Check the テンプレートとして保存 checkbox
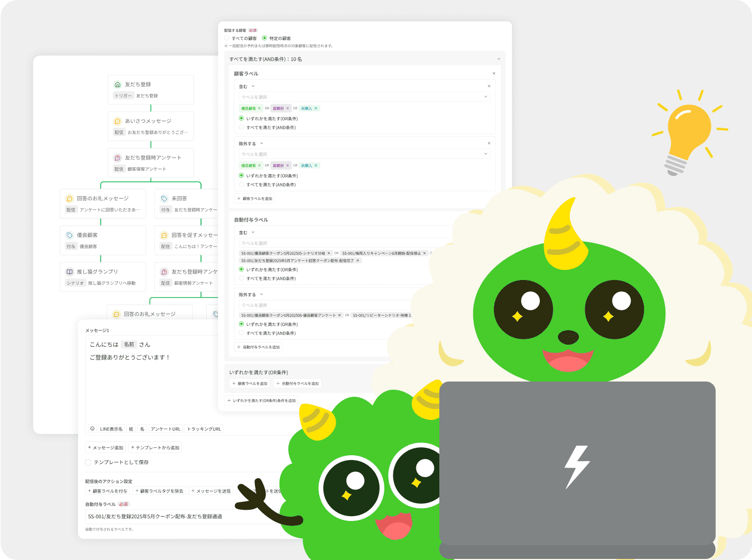 88,462
